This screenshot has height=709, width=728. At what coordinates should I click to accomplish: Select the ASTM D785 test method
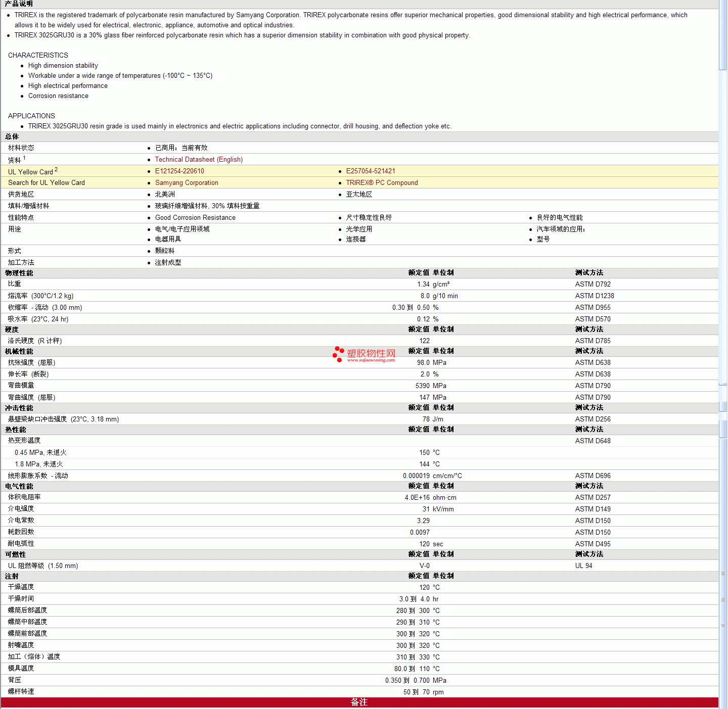click(593, 341)
